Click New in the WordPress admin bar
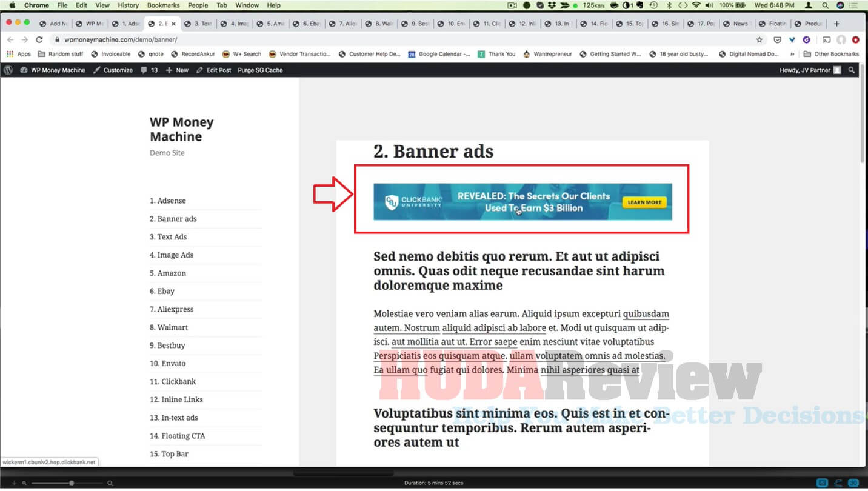 (x=177, y=70)
